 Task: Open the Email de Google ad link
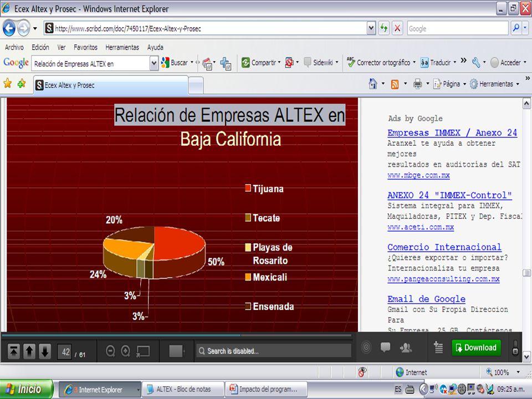click(427, 299)
